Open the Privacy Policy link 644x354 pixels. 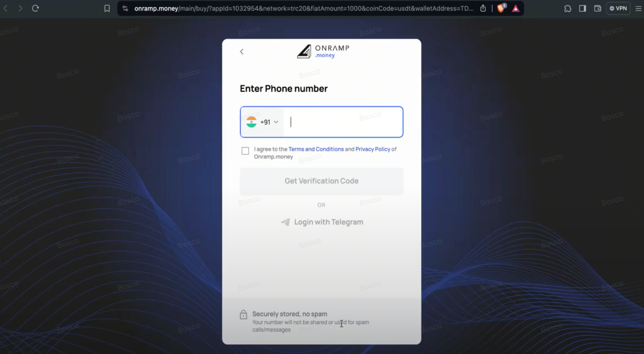pyautogui.click(x=373, y=149)
